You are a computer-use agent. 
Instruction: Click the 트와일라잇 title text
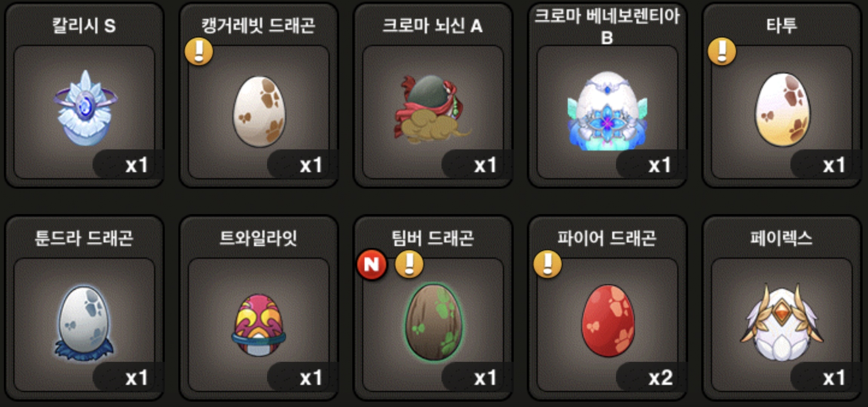pos(258,238)
